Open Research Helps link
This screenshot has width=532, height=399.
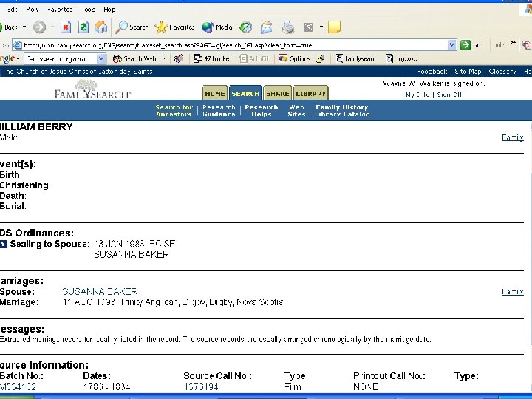(262, 111)
